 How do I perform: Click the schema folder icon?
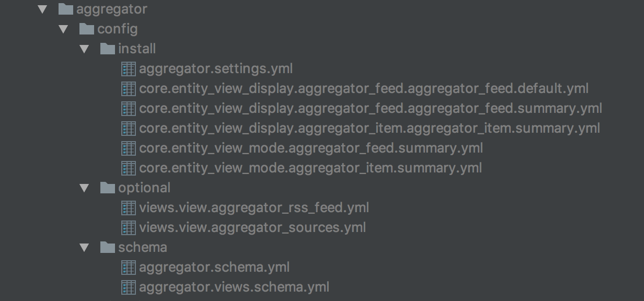pos(107,247)
